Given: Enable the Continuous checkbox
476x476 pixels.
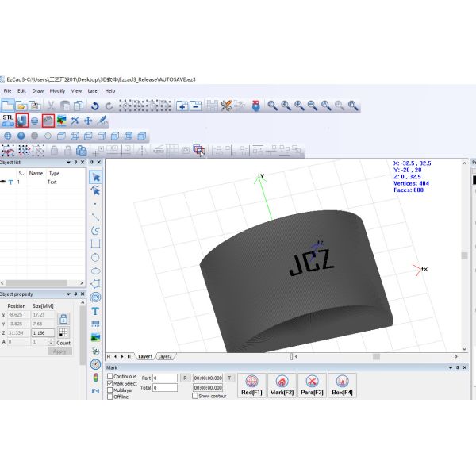Looking at the screenshot, I should [110, 376].
